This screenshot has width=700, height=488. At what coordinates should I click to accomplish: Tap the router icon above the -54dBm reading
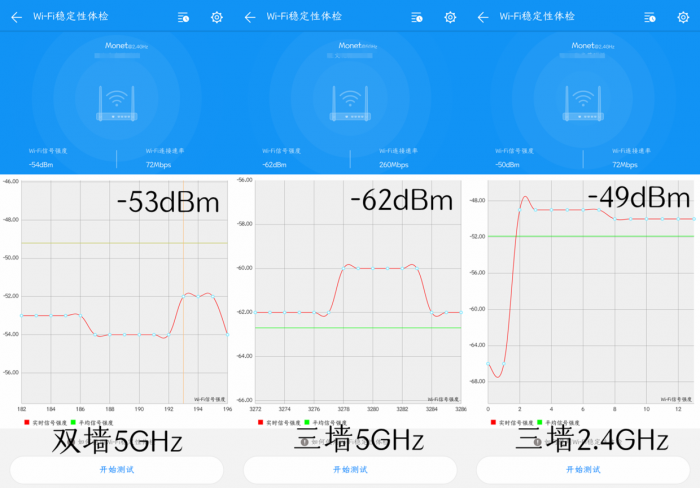pos(117,104)
